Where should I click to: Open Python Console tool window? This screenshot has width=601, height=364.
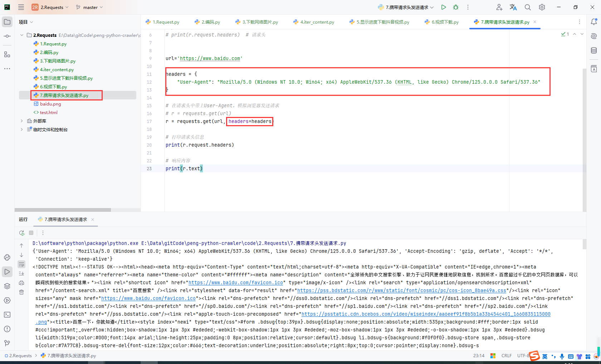coord(7,257)
